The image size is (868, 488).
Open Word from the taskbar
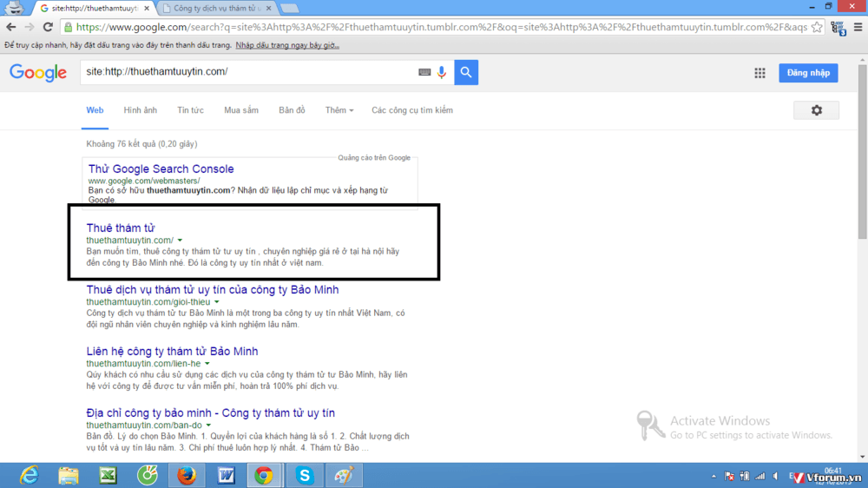pyautogui.click(x=226, y=475)
